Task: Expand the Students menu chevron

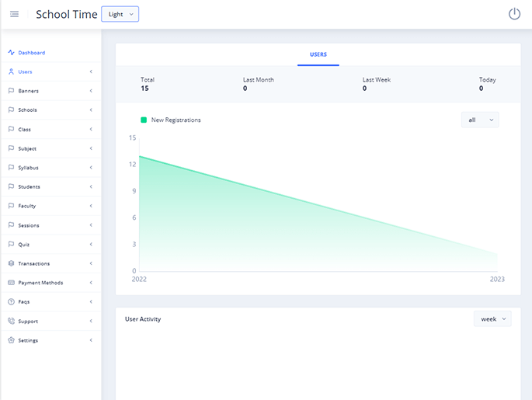Action: tap(91, 186)
